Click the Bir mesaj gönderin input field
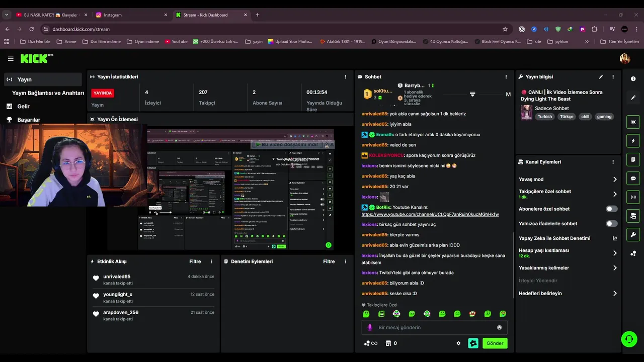The width and height of the screenshot is (644, 362). (434, 327)
